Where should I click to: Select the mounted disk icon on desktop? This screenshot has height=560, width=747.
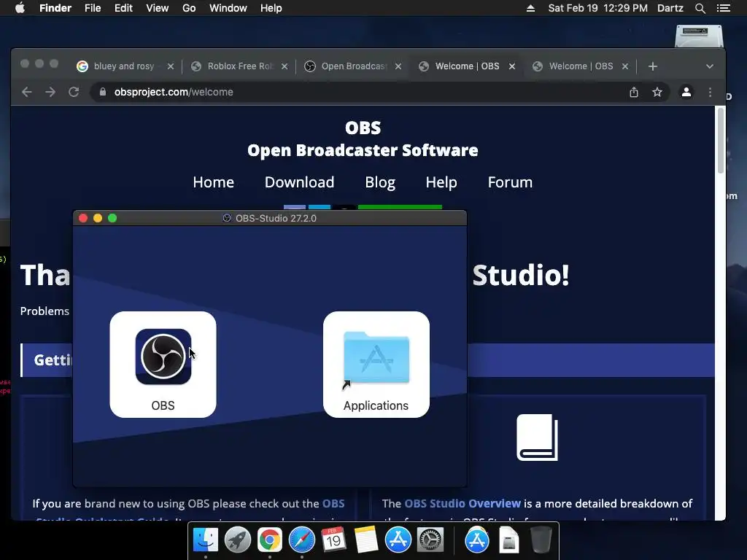(x=699, y=36)
